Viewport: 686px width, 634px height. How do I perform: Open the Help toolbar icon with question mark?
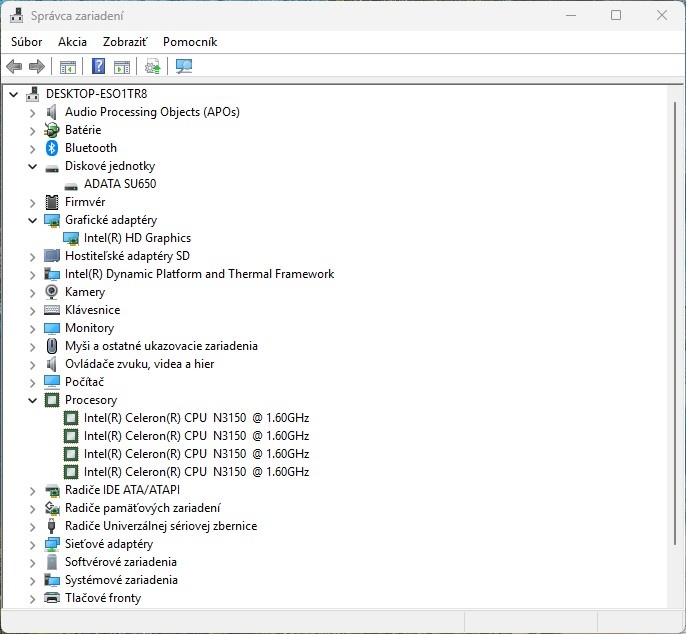click(x=98, y=67)
